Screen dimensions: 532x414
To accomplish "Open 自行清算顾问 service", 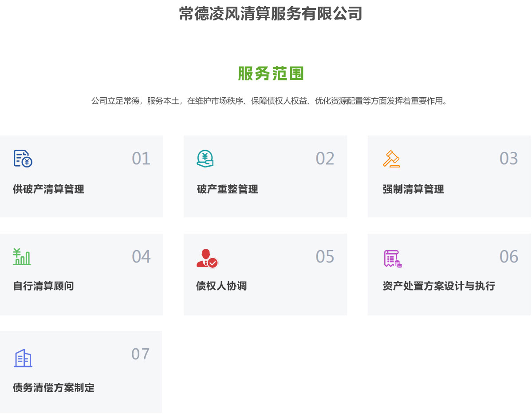I will pyautogui.click(x=43, y=286).
